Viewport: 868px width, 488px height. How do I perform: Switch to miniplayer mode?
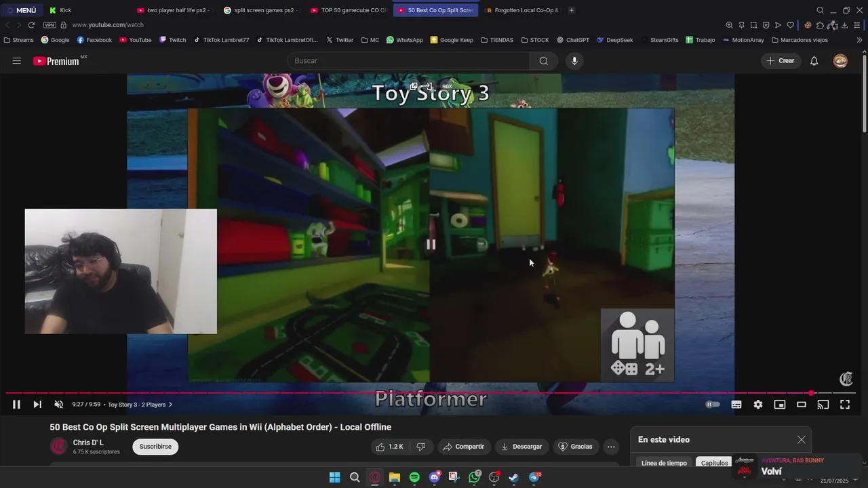780,405
